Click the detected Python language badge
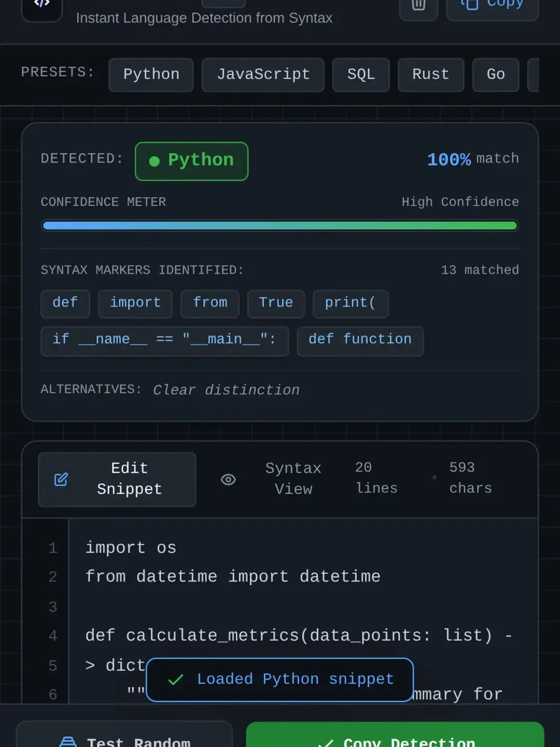560x747 pixels. point(191,161)
